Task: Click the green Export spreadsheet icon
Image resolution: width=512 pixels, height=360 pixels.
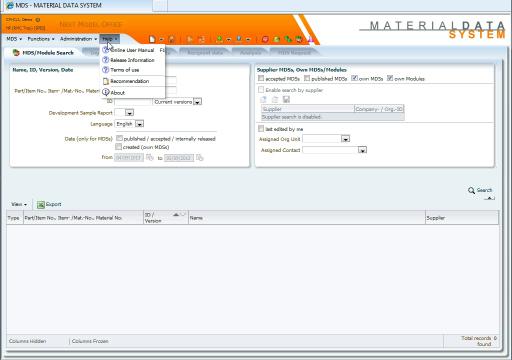Action: pyautogui.click(x=41, y=205)
